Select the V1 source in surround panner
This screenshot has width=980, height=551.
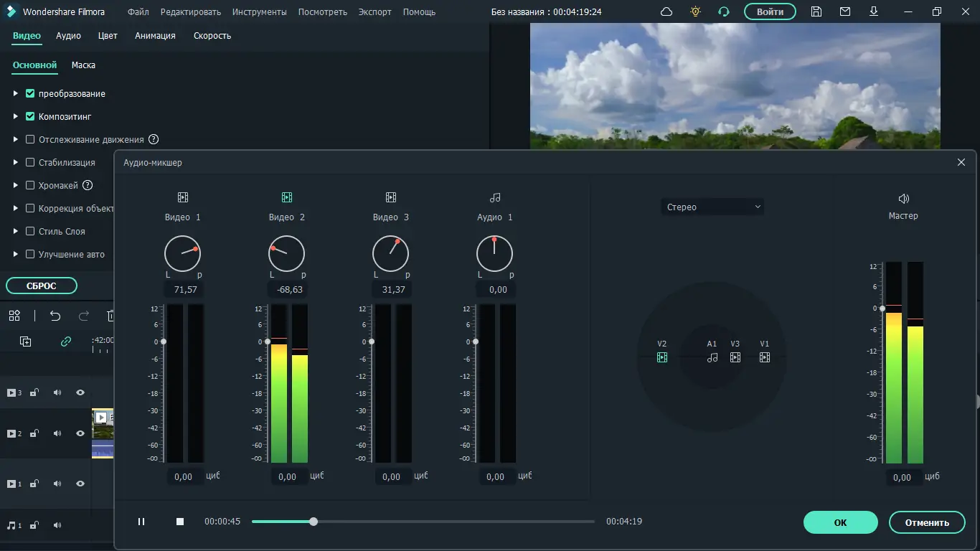[x=765, y=357]
